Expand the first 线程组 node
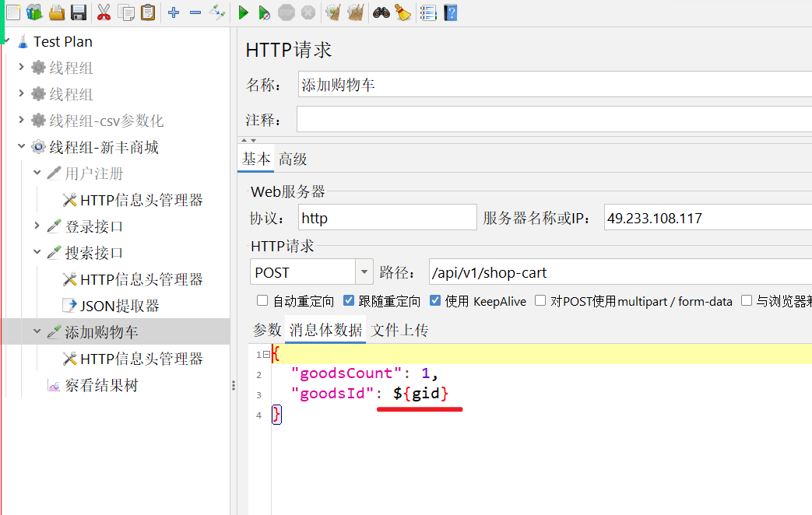The height and width of the screenshot is (515, 812). tap(21, 67)
